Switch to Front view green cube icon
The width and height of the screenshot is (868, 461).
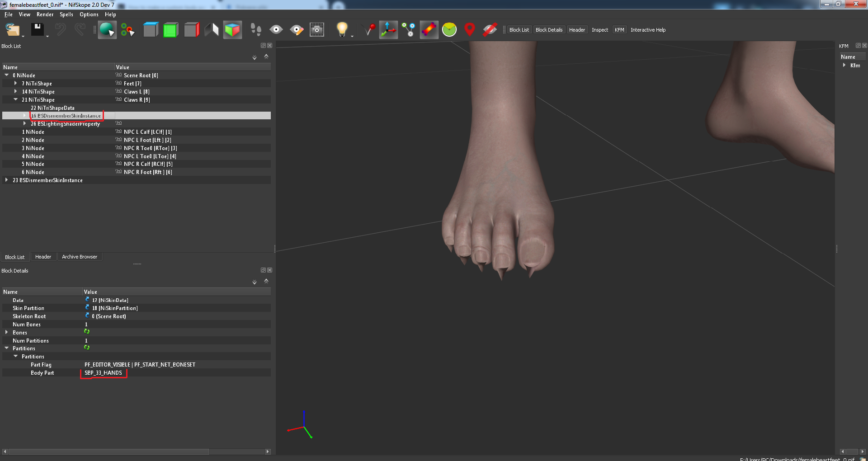pos(170,30)
